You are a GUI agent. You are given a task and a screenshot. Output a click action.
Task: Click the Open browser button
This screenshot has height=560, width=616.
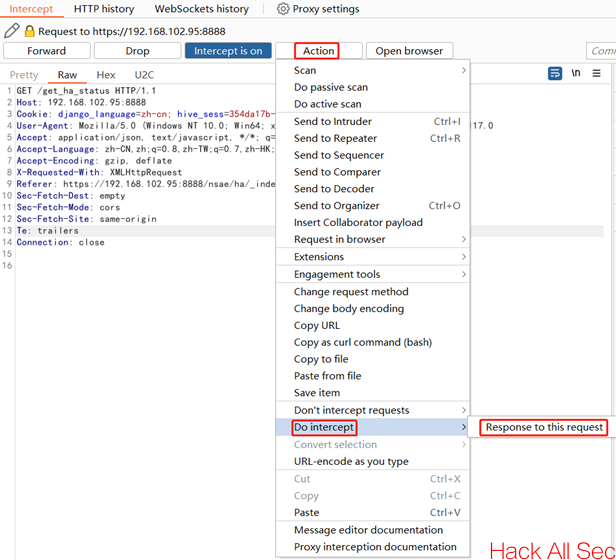point(409,51)
